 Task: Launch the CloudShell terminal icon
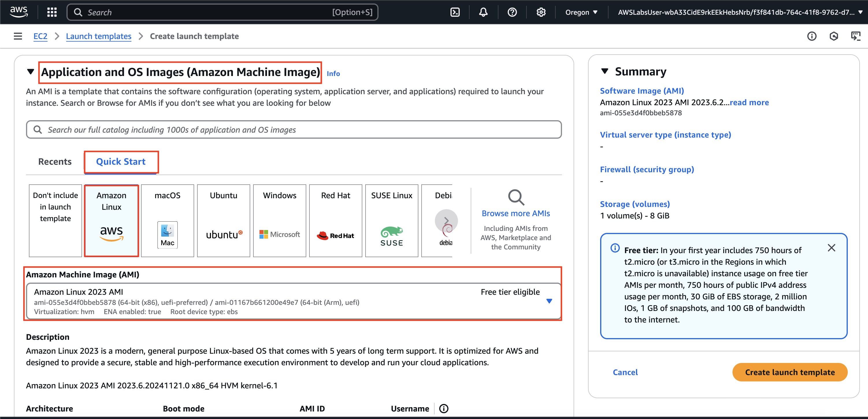455,12
